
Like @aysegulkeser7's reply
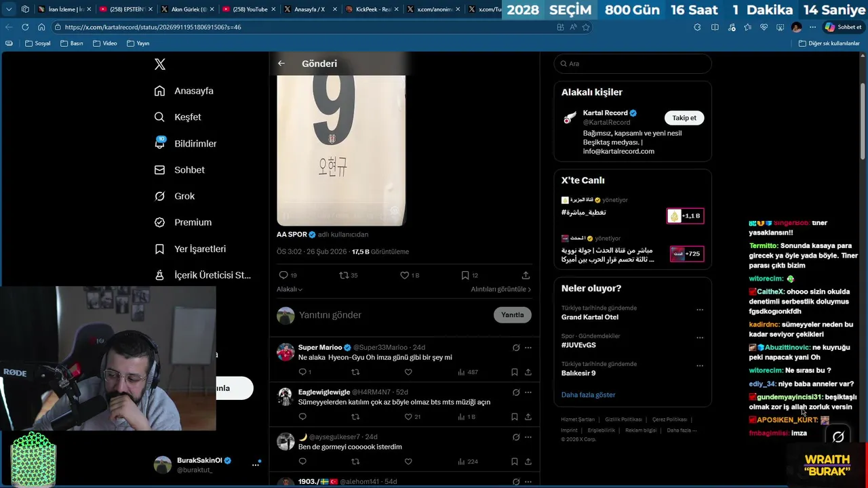click(x=408, y=462)
